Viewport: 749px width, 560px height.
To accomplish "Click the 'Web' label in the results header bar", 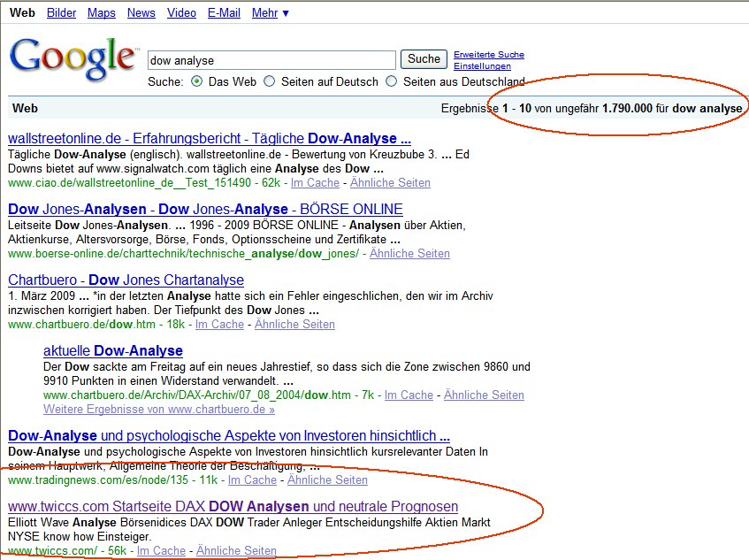I will click(x=25, y=109).
